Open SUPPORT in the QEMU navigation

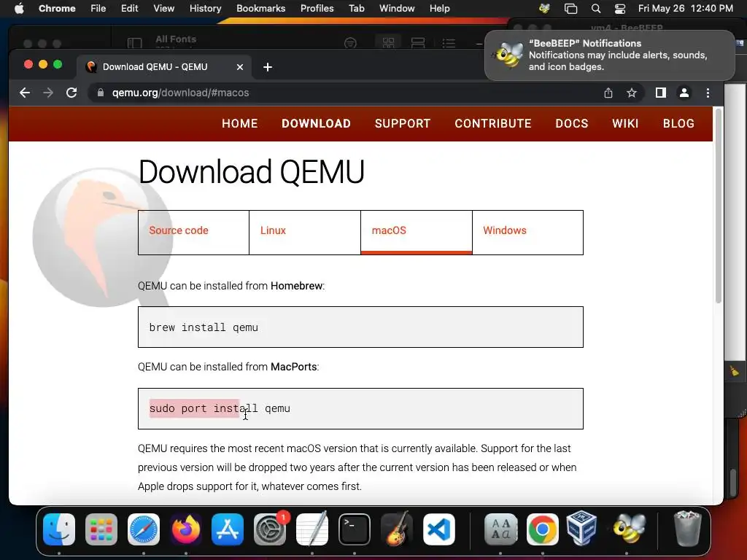coord(403,124)
